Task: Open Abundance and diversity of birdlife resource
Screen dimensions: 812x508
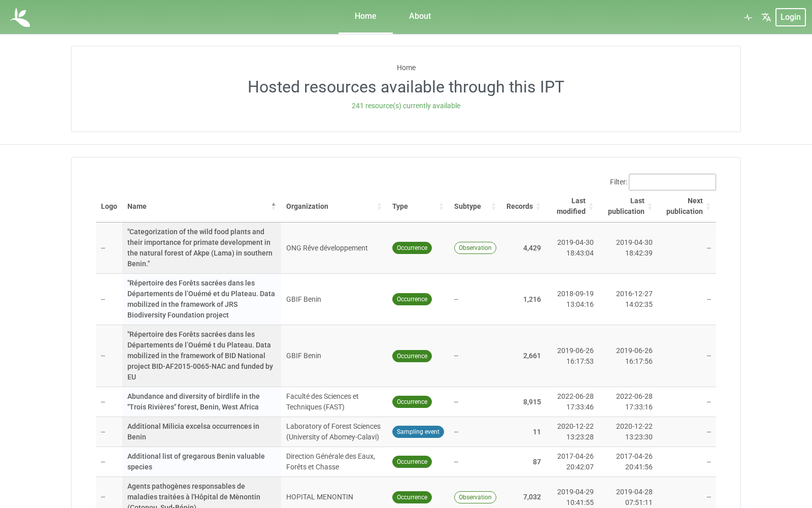Action: point(193,402)
